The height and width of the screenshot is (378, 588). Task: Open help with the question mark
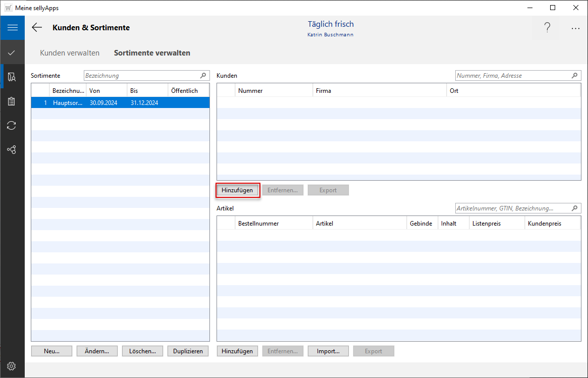[547, 28]
